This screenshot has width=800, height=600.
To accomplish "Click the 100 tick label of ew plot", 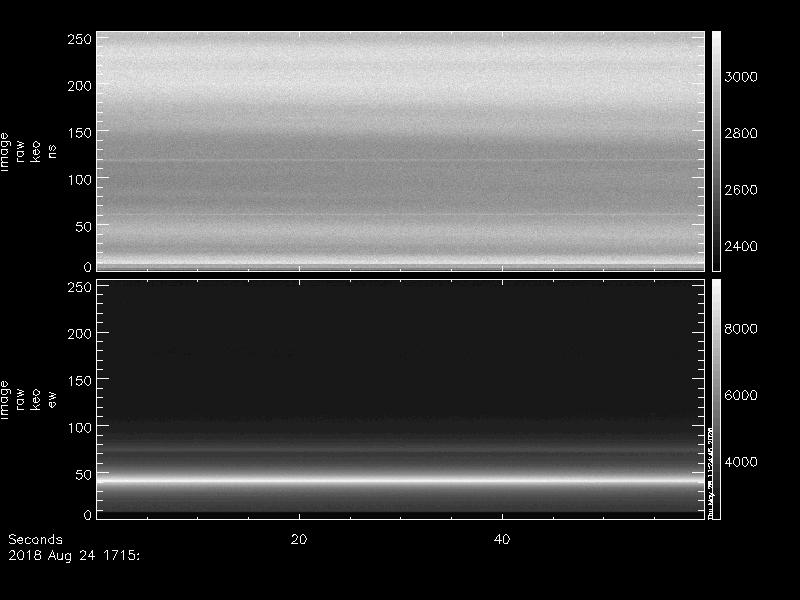I will tap(80, 428).
